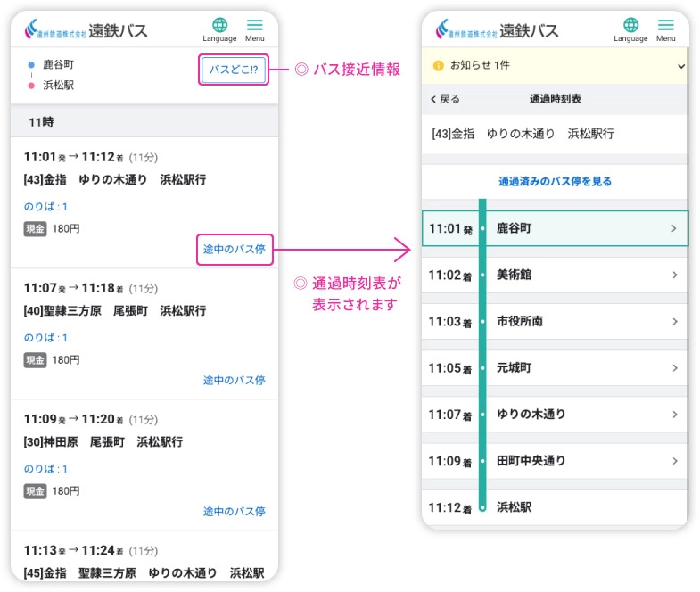This screenshot has width=700, height=592.
Task: Open 途中のバス停 for the 11:07 bus
Action: point(234,381)
